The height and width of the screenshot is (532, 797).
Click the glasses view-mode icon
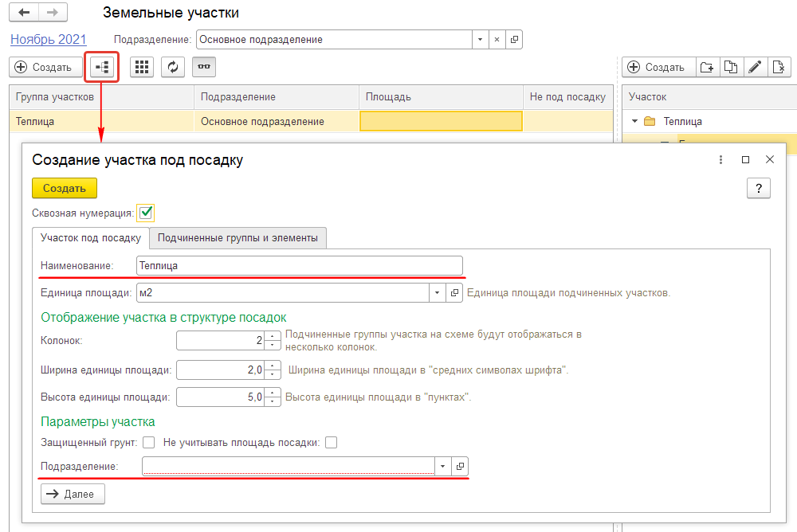click(x=203, y=68)
